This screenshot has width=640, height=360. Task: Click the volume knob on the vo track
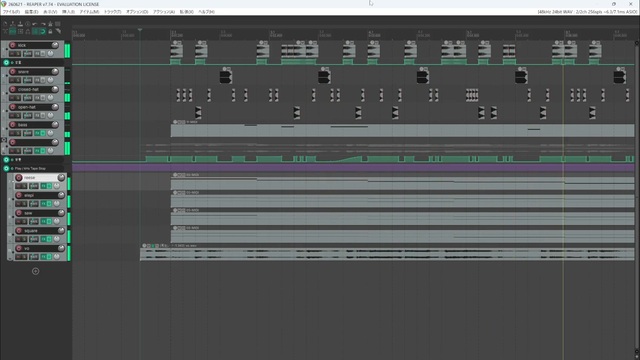(61, 248)
